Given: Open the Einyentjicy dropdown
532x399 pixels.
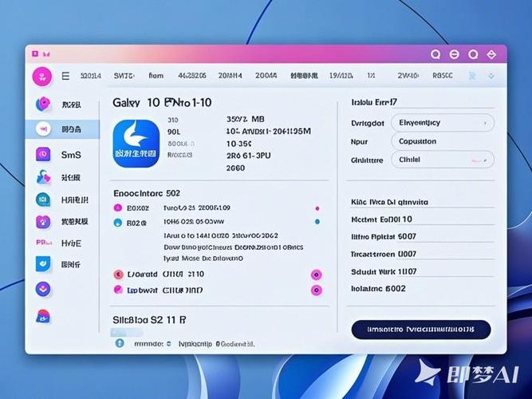Looking at the screenshot, I should 443,123.
